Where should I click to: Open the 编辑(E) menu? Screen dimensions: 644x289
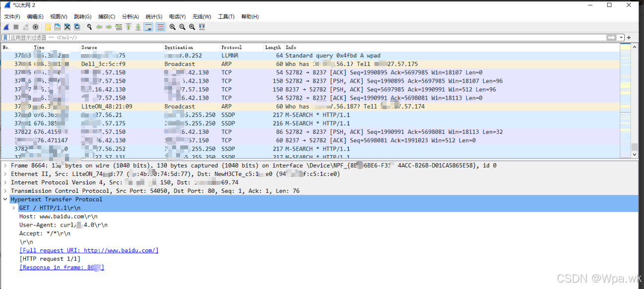35,17
